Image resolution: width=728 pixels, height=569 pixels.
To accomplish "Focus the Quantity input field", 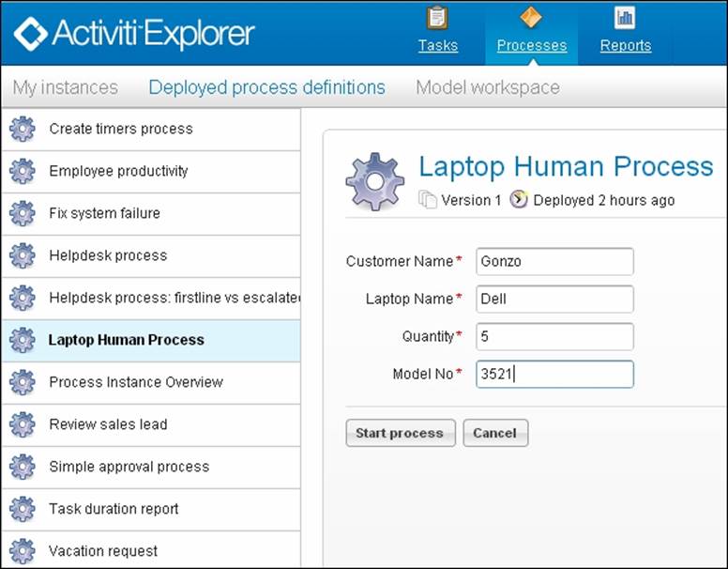I will [x=554, y=336].
